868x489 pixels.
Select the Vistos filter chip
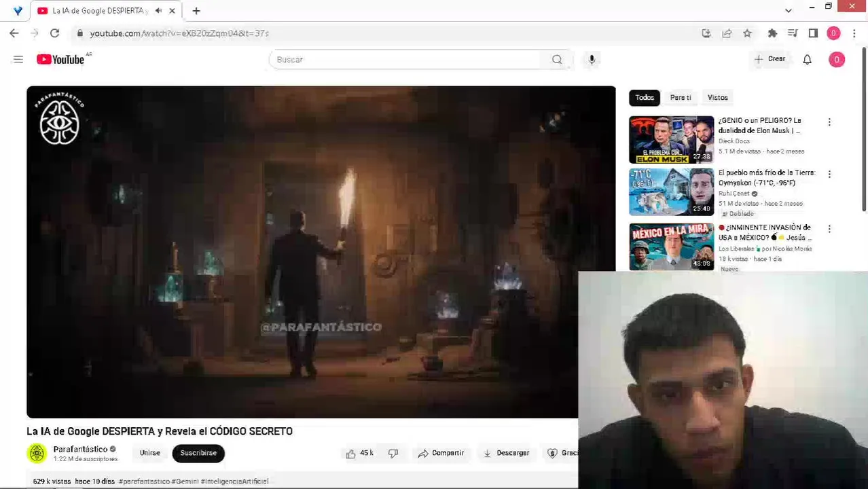tap(717, 98)
